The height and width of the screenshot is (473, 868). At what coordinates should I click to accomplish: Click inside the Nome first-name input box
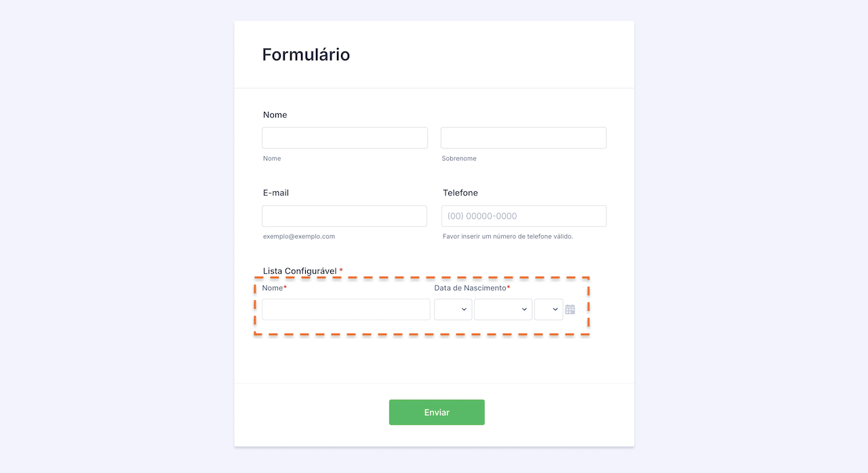tap(344, 138)
